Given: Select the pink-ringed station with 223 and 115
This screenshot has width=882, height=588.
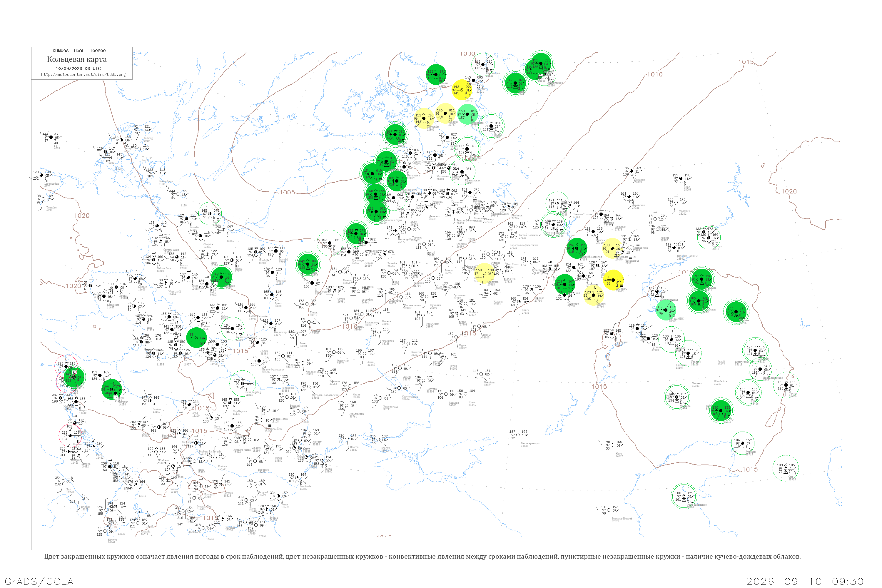Looking at the screenshot, I should (66, 366).
